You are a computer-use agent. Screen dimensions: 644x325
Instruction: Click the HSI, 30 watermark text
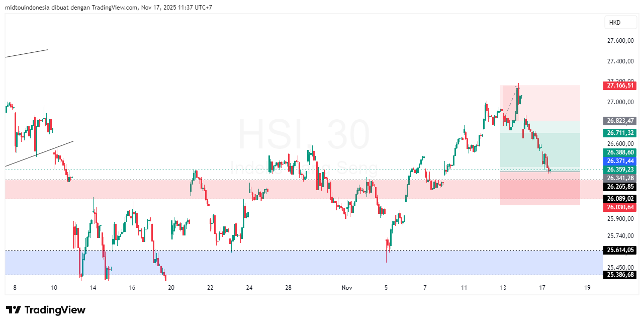pos(304,135)
